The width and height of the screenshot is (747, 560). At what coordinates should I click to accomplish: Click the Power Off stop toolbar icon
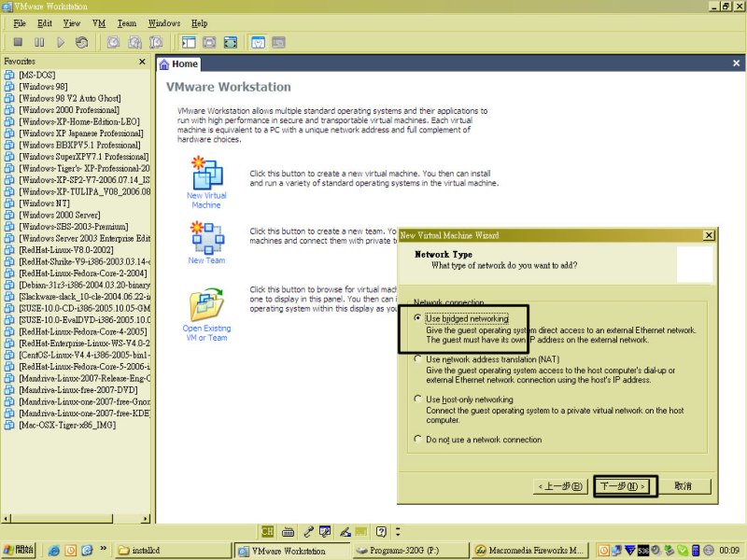[18, 42]
